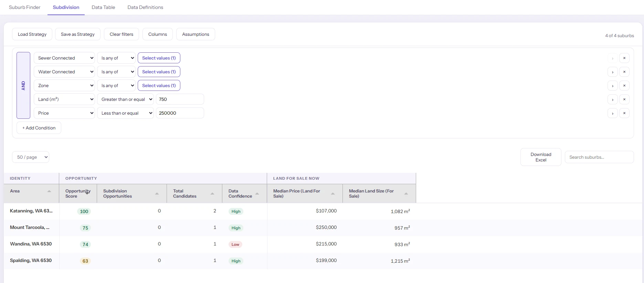
Task: Sort by Total Candidates column arrow
Action: [x=212, y=193]
